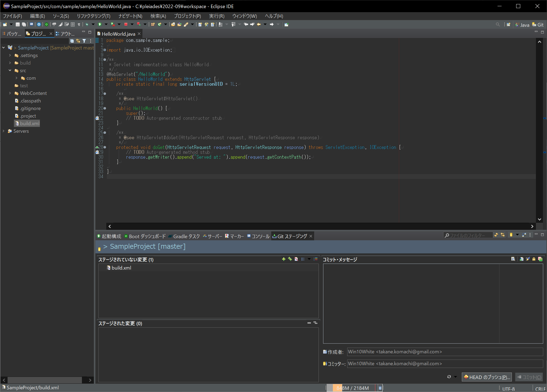Open the リファクタリング menu
Viewport: 547px width, 392px height.
click(x=94, y=16)
